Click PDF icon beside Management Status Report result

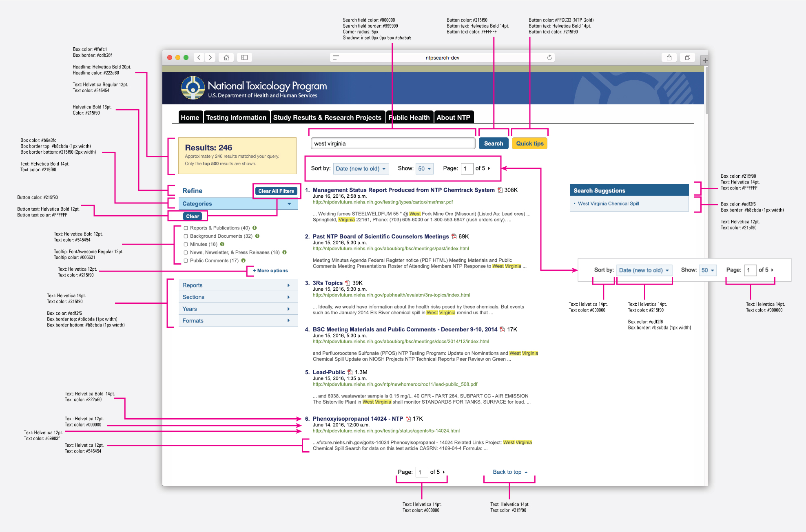coord(500,190)
